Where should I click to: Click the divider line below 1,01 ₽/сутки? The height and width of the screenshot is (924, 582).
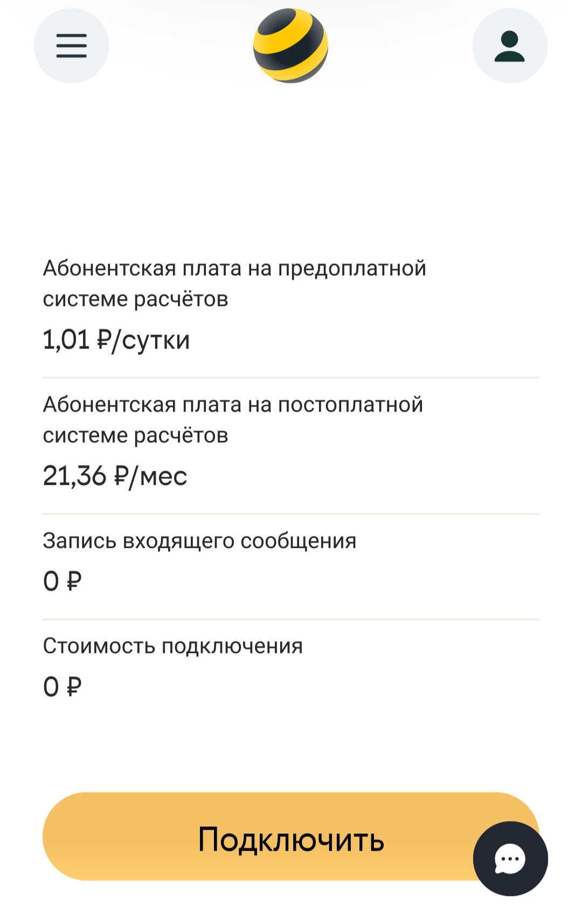pyautogui.click(x=291, y=378)
